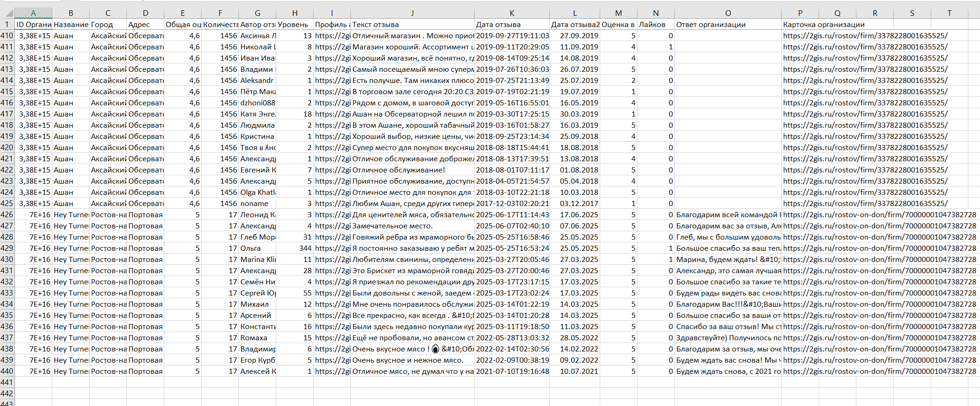Click header cell 'Карточка организации'
This screenshot has width=980, height=406.
point(824,24)
